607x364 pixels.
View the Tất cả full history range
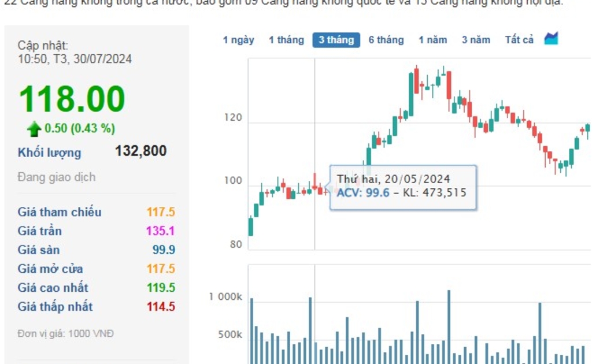click(x=519, y=40)
